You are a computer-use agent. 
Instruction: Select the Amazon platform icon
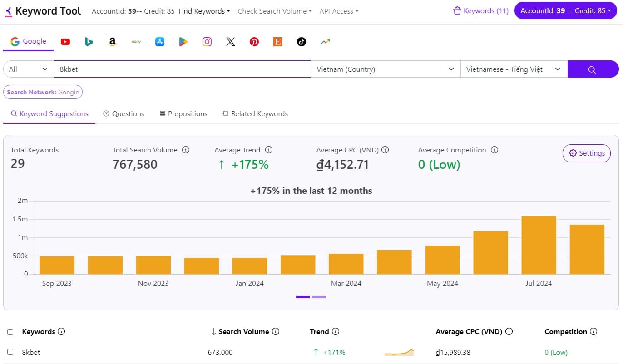[113, 42]
